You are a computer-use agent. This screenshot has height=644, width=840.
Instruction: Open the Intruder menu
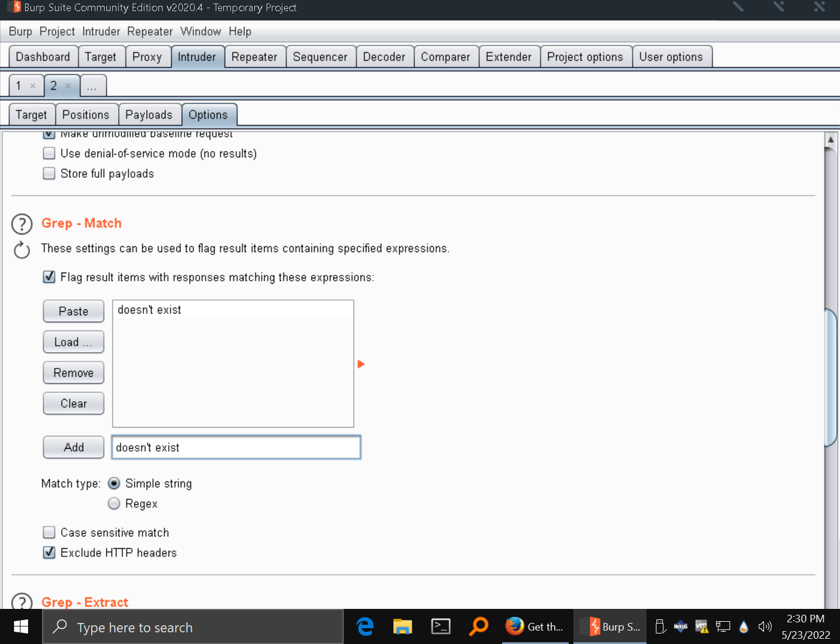[101, 32]
